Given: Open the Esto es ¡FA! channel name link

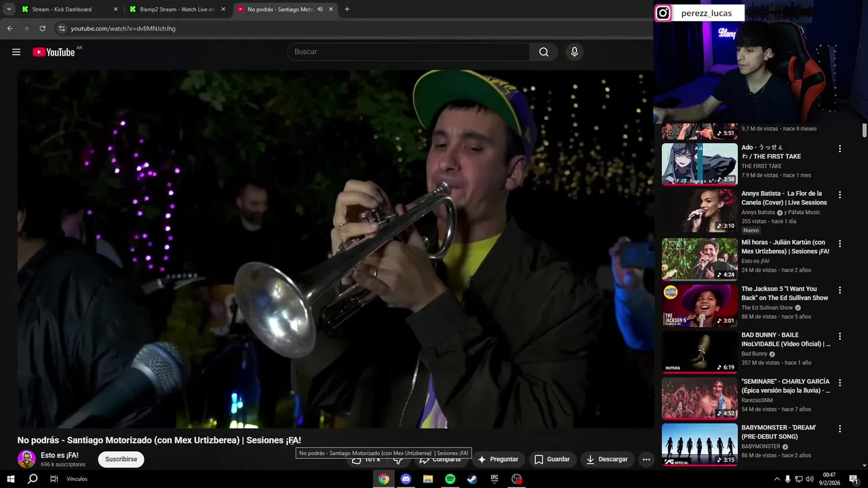Looking at the screenshot, I should tap(60, 455).
